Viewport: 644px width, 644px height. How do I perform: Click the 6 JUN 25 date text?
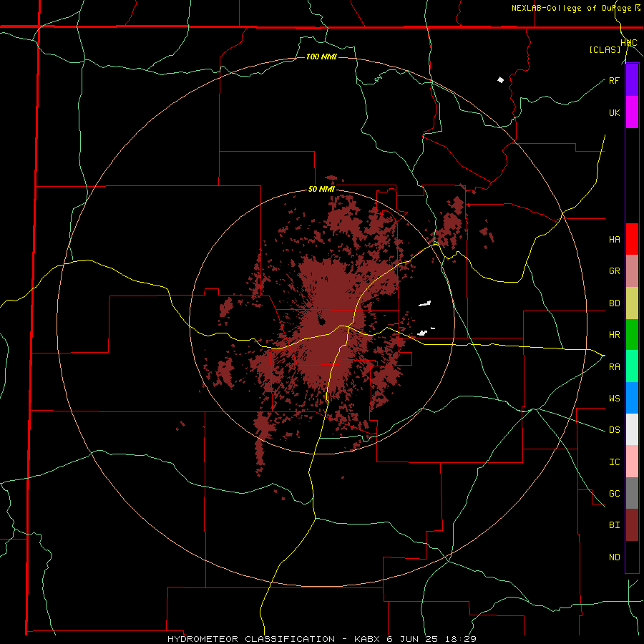pyautogui.click(x=412, y=639)
